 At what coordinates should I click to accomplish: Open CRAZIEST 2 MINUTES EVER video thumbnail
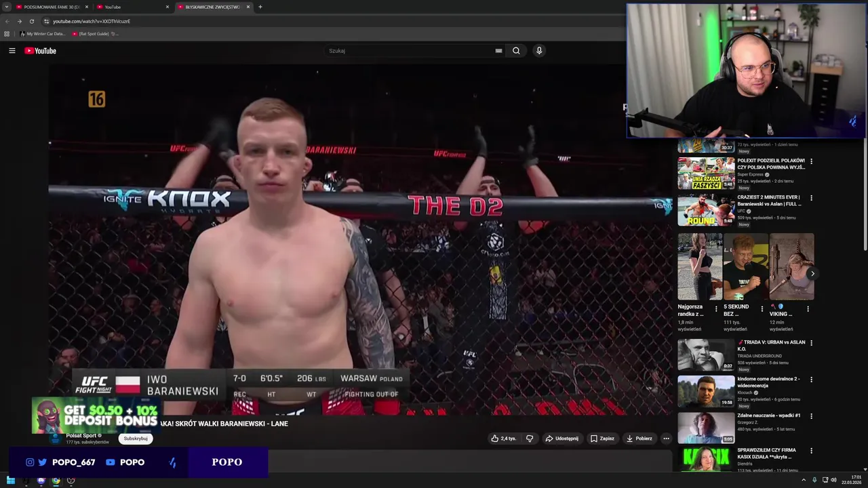point(706,210)
